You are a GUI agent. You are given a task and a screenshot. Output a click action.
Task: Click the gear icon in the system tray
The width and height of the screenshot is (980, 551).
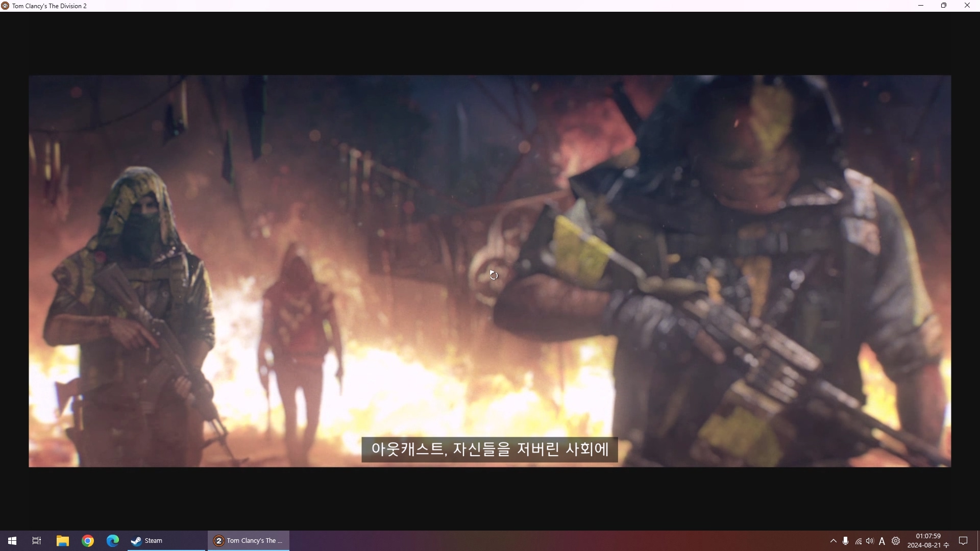tap(896, 541)
